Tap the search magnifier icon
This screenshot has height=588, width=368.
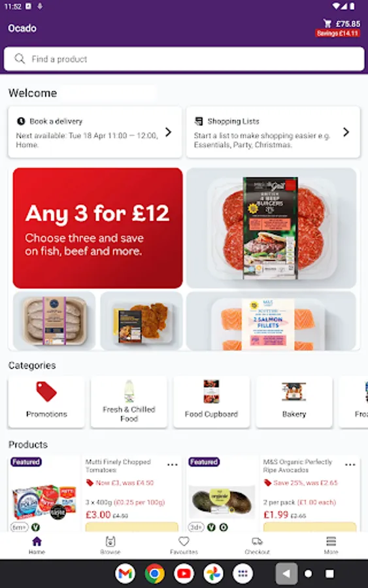20,59
